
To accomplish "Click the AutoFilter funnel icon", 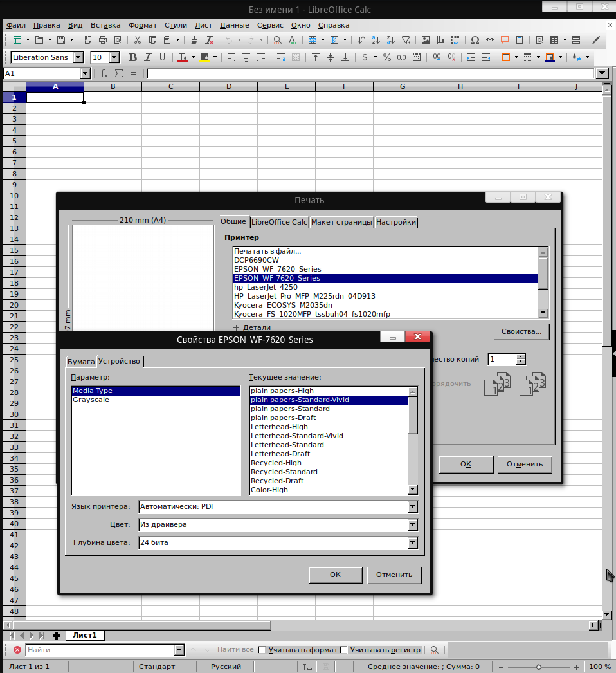I will (405, 40).
